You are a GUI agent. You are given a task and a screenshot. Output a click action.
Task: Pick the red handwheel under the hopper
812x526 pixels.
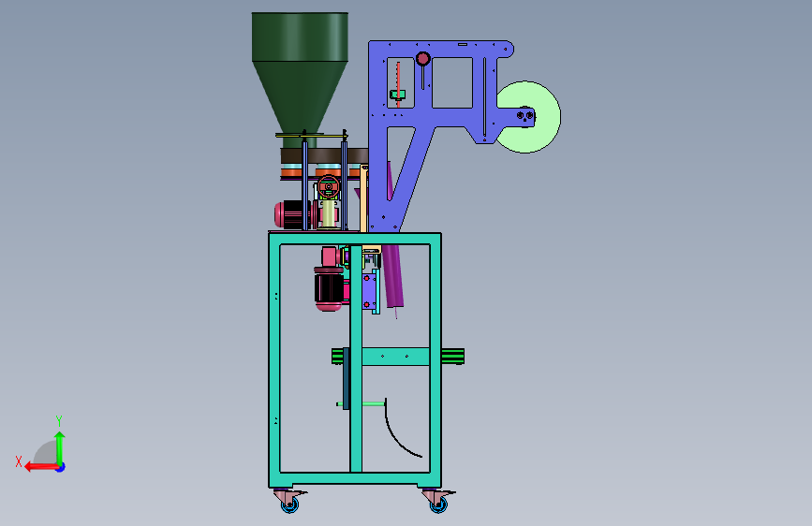(329, 187)
